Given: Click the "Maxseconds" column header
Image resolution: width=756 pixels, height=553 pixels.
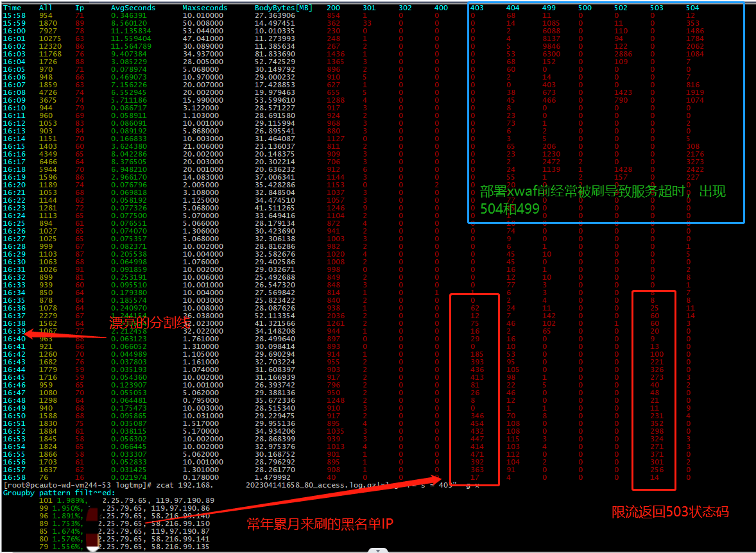Looking at the screenshot, I should (x=205, y=8).
